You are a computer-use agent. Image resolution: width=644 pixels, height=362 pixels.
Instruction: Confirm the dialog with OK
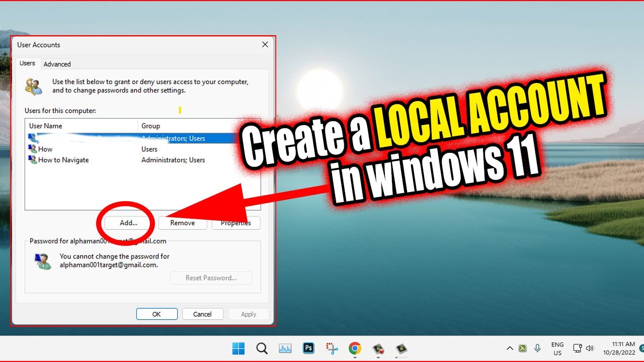(x=156, y=314)
